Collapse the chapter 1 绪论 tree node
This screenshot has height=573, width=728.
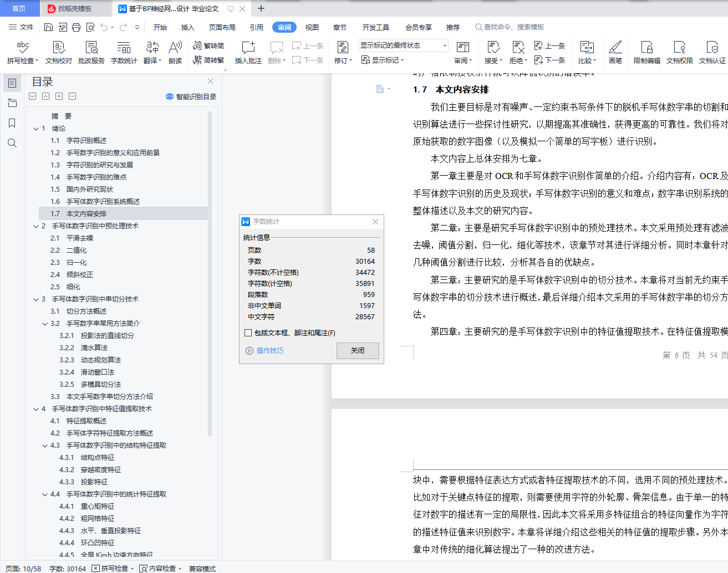pos(36,129)
